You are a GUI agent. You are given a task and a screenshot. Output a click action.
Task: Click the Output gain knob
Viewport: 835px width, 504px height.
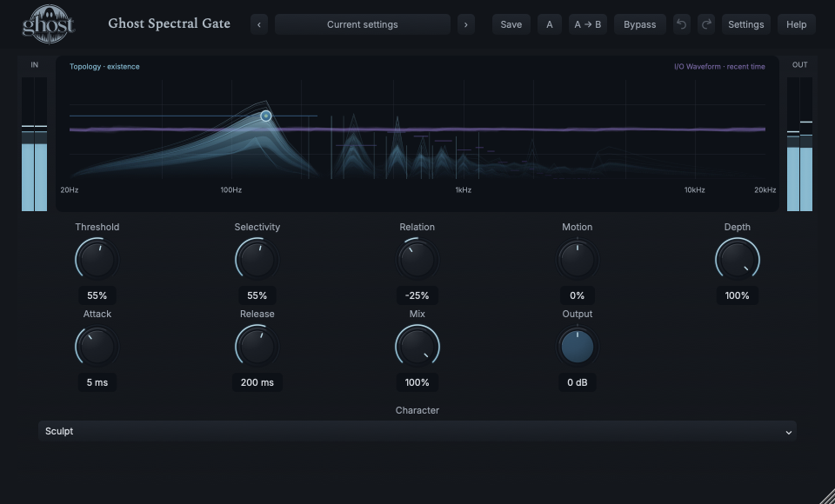pos(578,347)
